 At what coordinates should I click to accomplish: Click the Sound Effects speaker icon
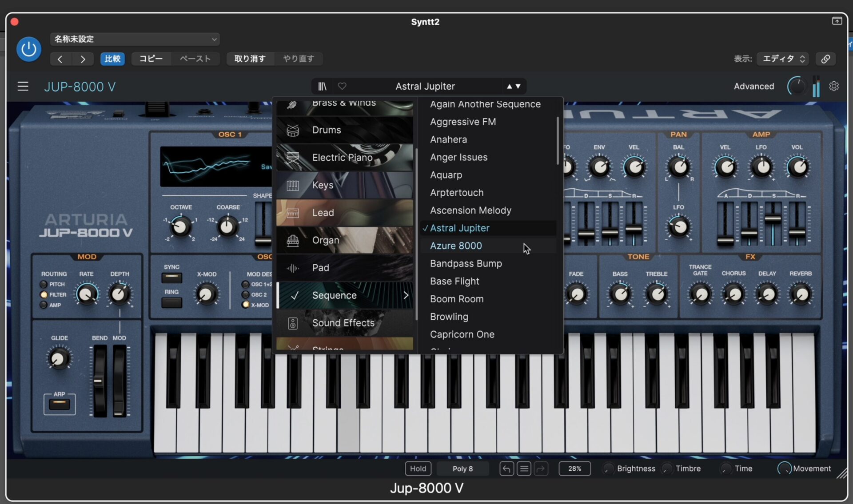[x=292, y=323]
